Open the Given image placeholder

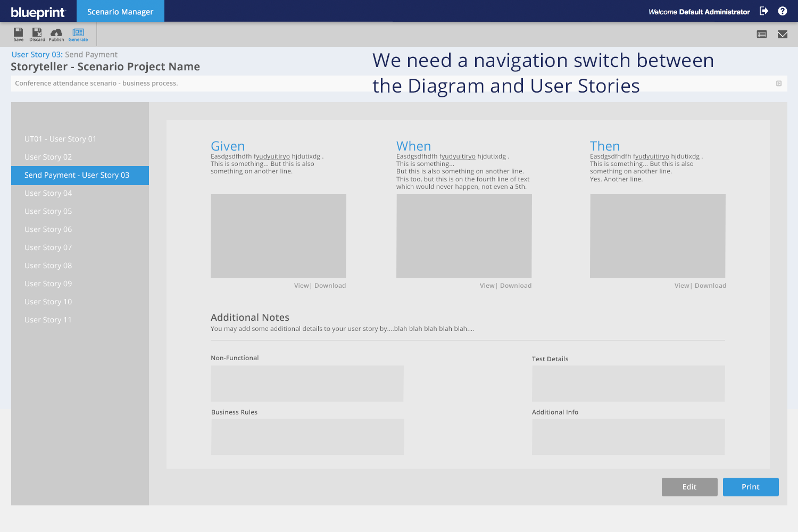coord(278,236)
